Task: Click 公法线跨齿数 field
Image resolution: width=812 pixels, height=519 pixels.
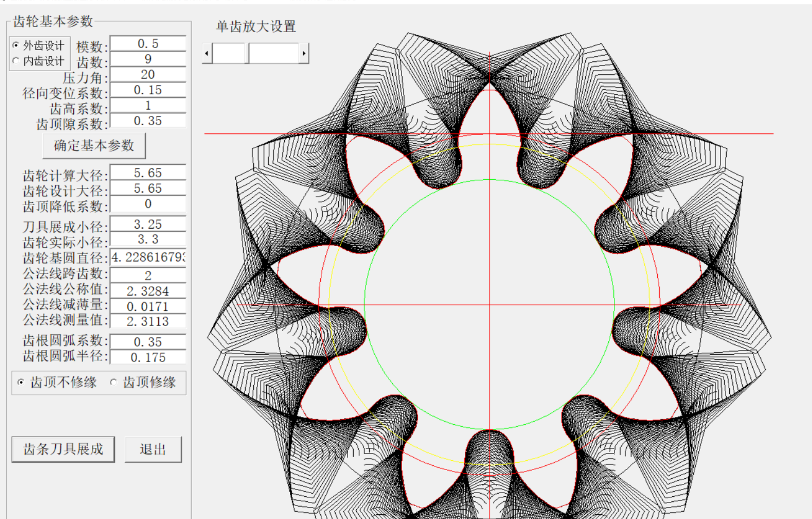Action: tap(148, 275)
